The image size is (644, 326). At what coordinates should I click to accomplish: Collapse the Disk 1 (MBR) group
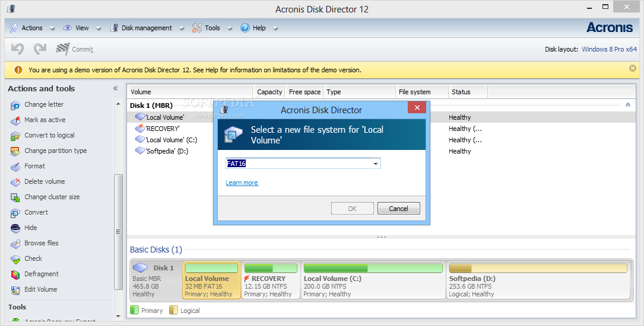627,105
